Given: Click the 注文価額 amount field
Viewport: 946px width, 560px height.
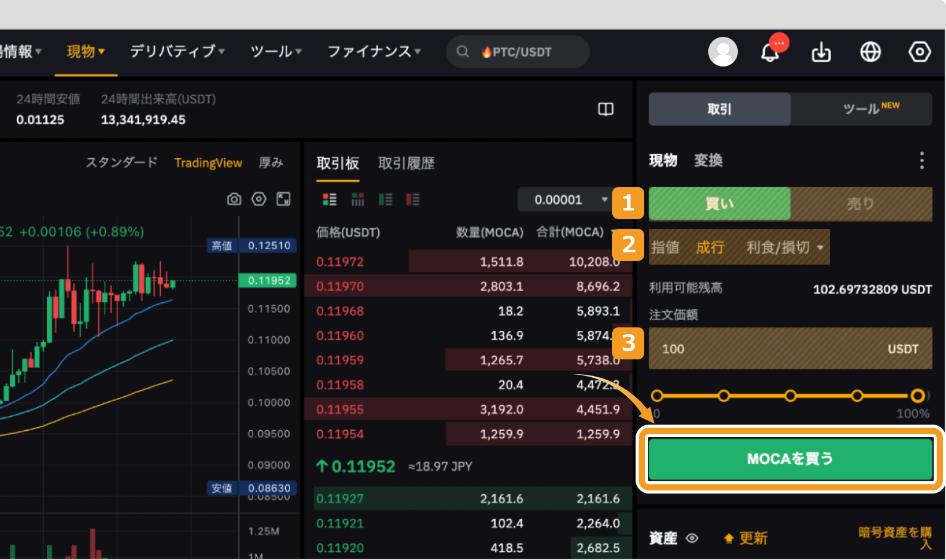Looking at the screenshot, I should [790, 348].
